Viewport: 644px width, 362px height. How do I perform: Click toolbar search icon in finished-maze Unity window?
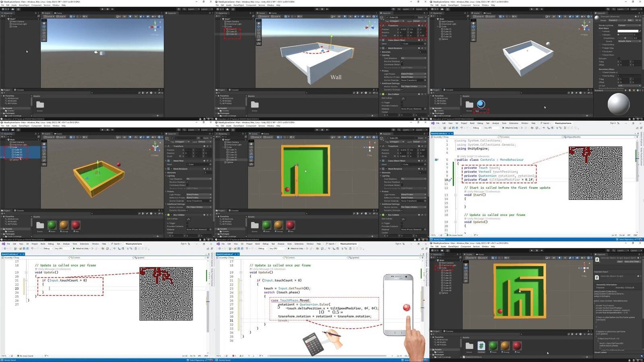pos(613,250)
